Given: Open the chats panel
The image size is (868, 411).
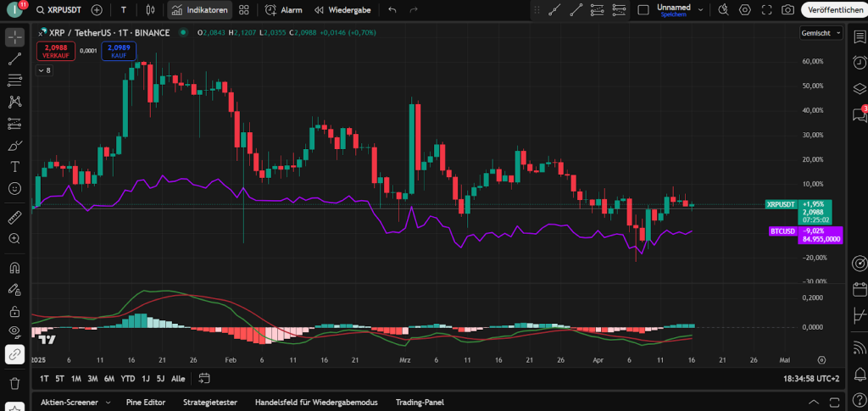Looking at the screenshot, I should tap(860, 114).
